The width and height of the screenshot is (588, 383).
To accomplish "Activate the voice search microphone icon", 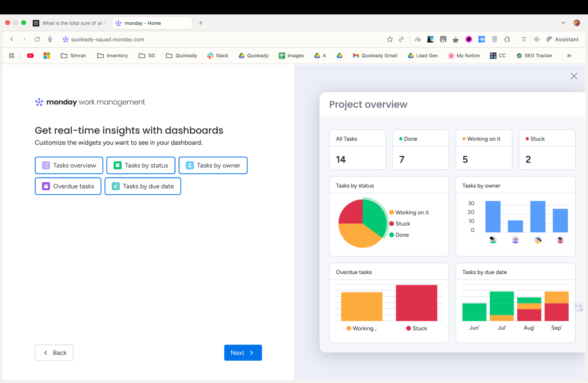I will click(50, 39).
